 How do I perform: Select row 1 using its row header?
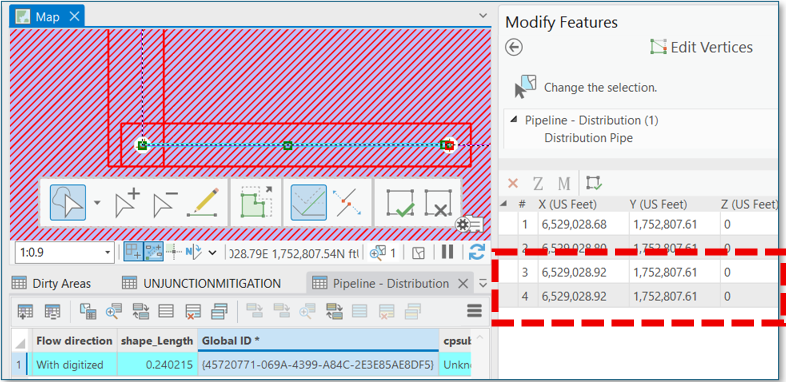click(19, 365)
